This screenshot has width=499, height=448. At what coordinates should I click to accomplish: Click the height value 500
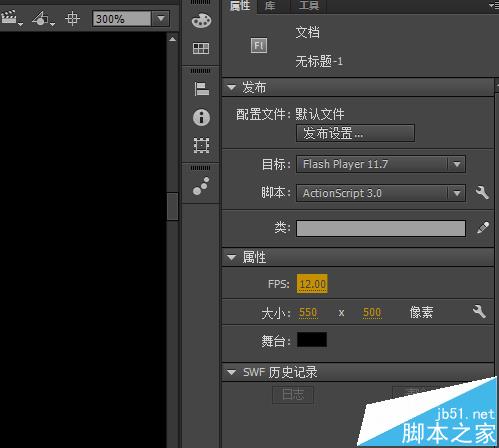(x=372, y=312)
